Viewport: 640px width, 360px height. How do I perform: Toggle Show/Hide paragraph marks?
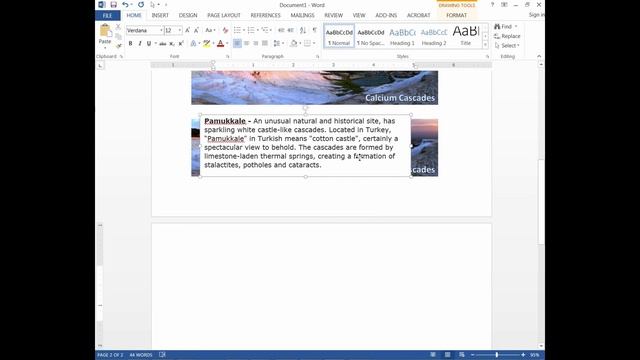click(315, 30)
